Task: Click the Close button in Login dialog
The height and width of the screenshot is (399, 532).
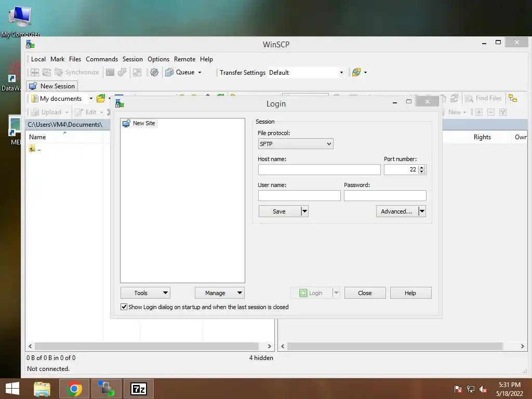Action: click(365, 293)
